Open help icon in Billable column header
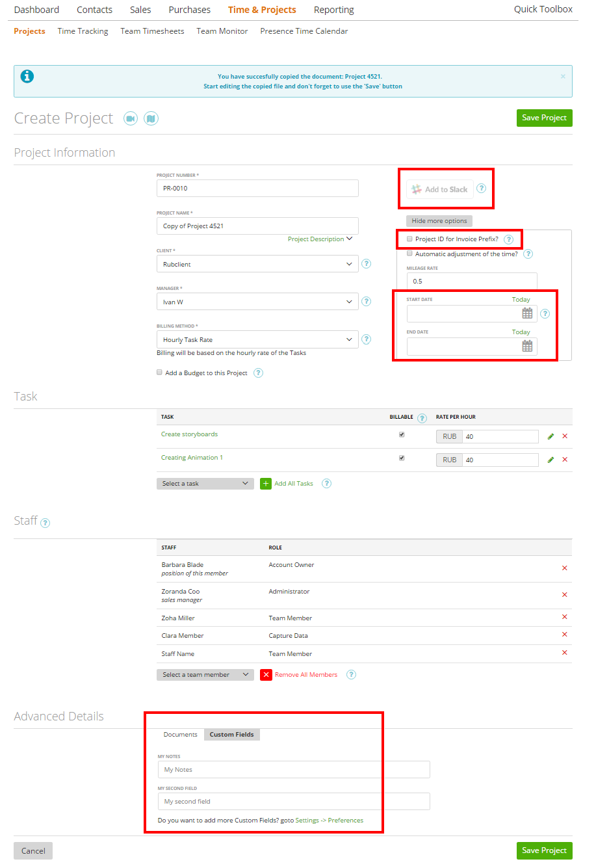Screen dimensions: 596x868 (422, 418)
